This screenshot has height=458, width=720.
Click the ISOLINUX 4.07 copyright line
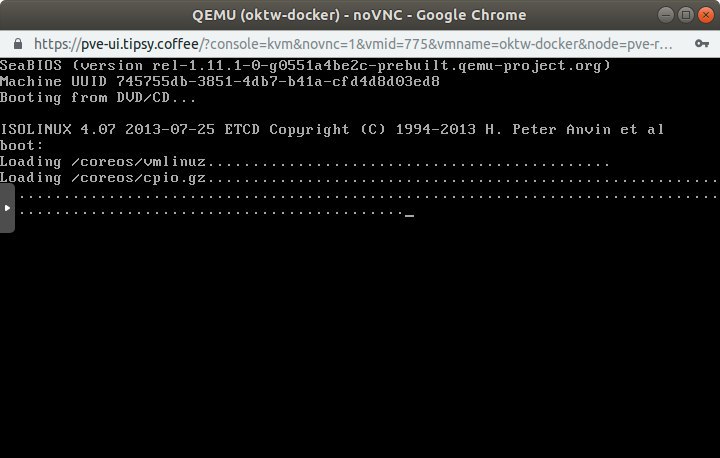coord(332,130)
